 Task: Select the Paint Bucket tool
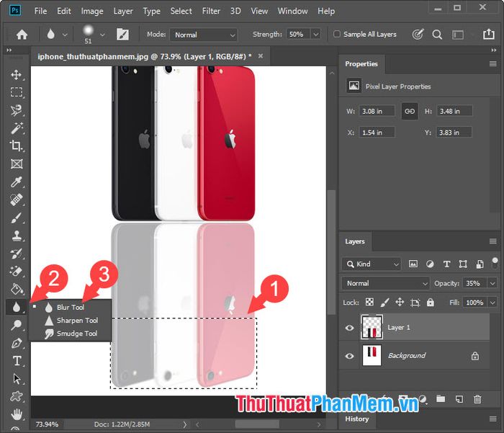coord(17,289)
